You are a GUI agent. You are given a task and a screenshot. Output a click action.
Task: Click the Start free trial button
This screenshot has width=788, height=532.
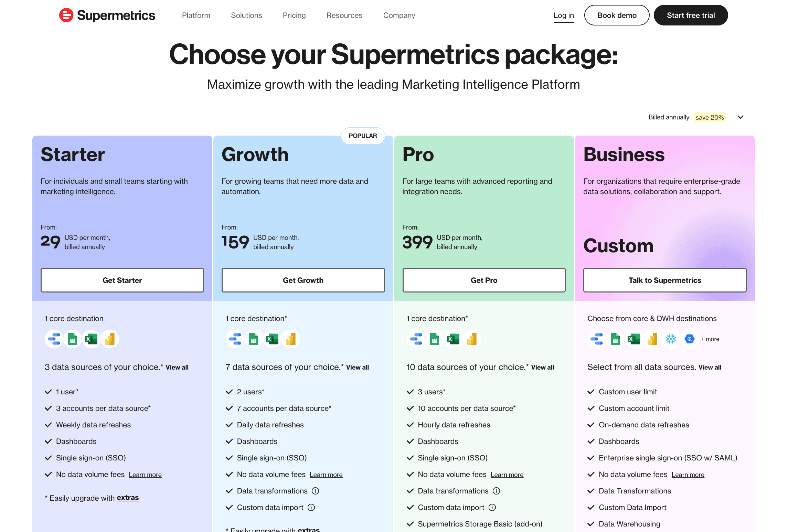point(691,15)
